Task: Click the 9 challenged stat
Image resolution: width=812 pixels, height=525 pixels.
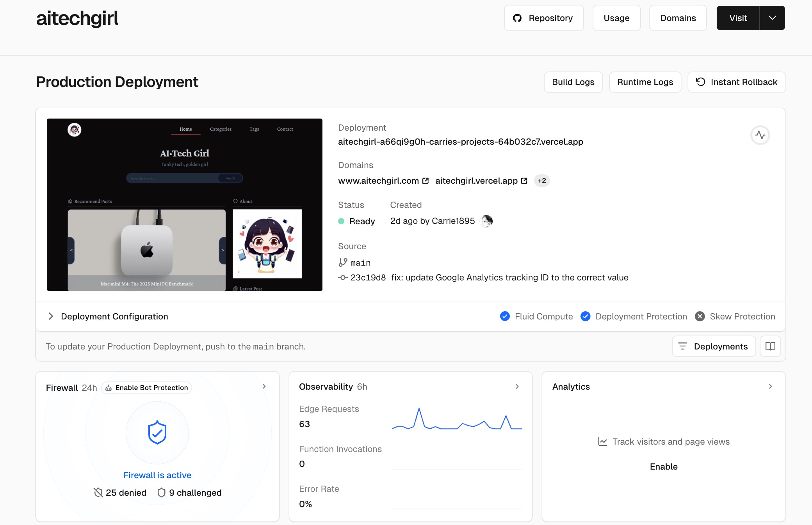Action: (189, 493)
